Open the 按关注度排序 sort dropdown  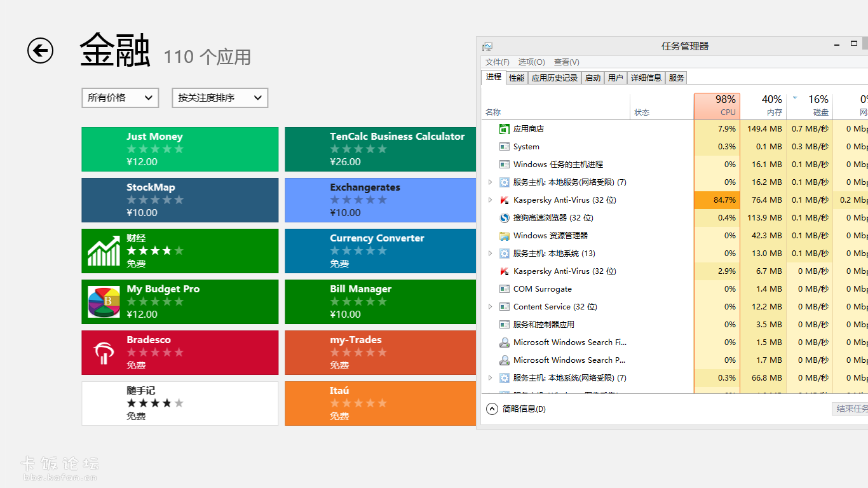pyautogui.click(x=220, y=98)
